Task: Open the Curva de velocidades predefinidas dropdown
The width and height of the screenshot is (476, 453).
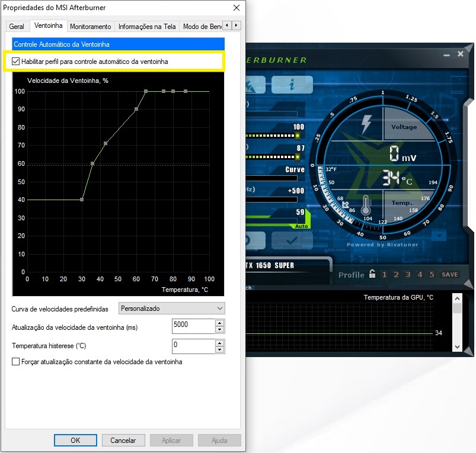Action: click(171, 309)
